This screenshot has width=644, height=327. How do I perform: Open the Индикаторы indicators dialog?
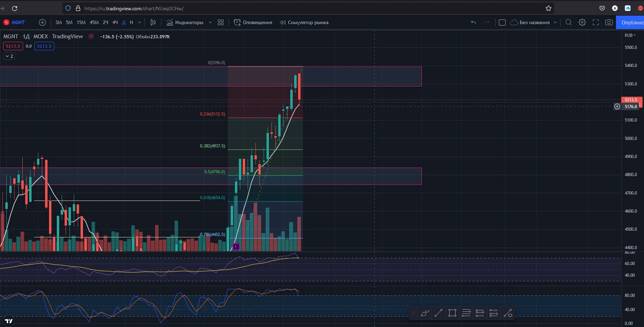point(185,22)
